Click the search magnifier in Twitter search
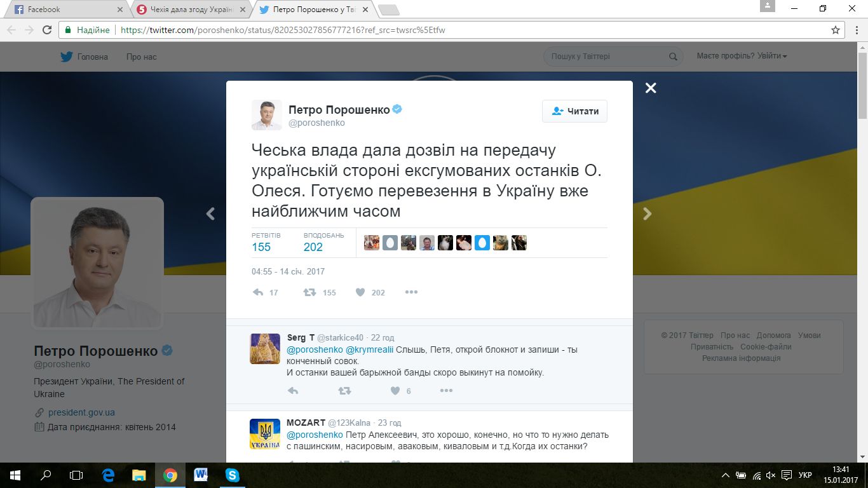 click(673, 57)
